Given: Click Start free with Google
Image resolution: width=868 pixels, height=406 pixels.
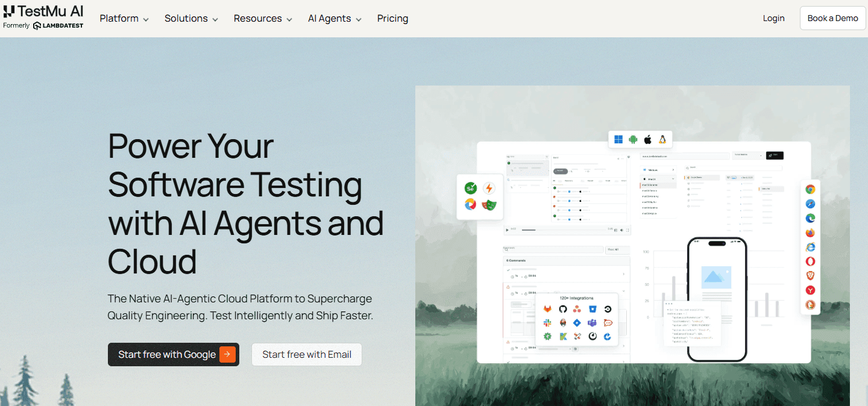Looking at the screenshot, I should click(x=174, y=354).
